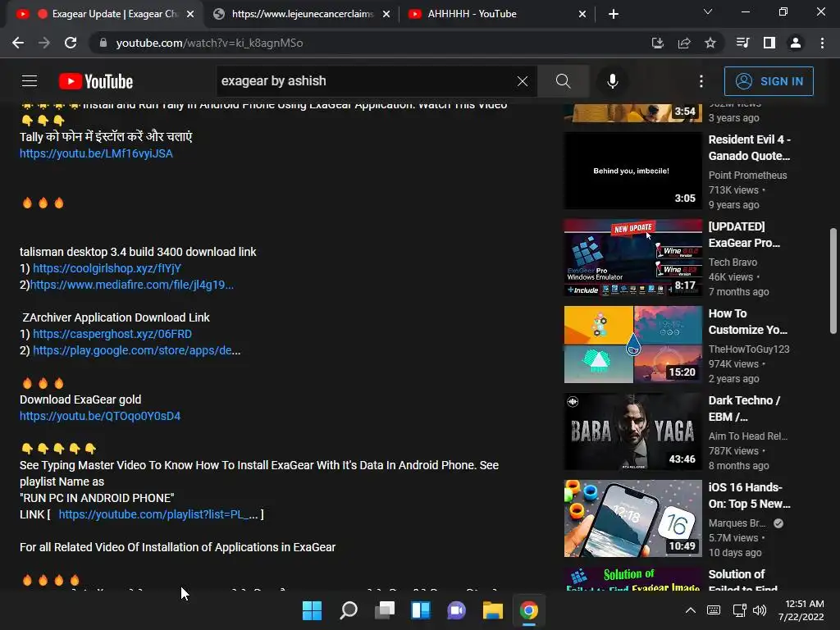Go back with the browser back arrow

18,43
